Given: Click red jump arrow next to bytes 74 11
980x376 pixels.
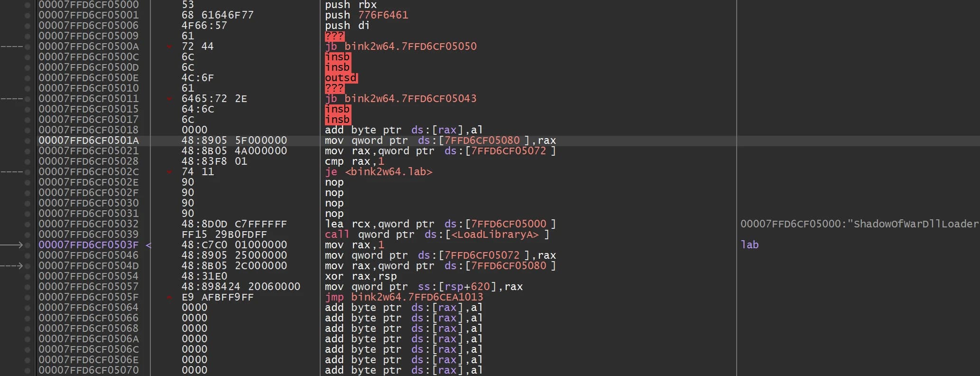Looking at the screenshot, I should (x=169, y=172).
